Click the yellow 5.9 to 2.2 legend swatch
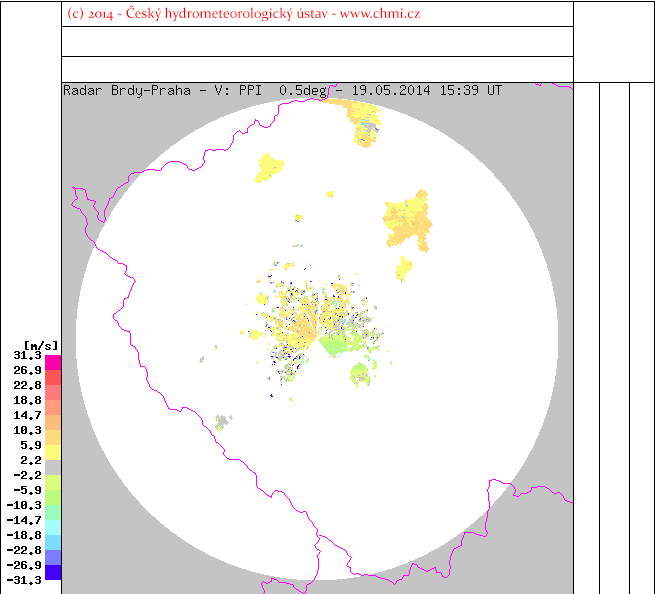Viewport: 655px width, 594px height. 53,452
